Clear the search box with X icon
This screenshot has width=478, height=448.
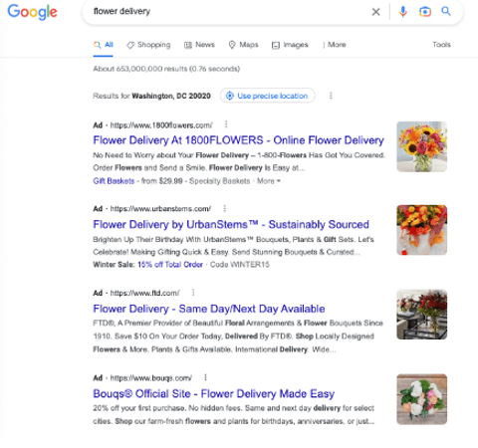point(375,12)
